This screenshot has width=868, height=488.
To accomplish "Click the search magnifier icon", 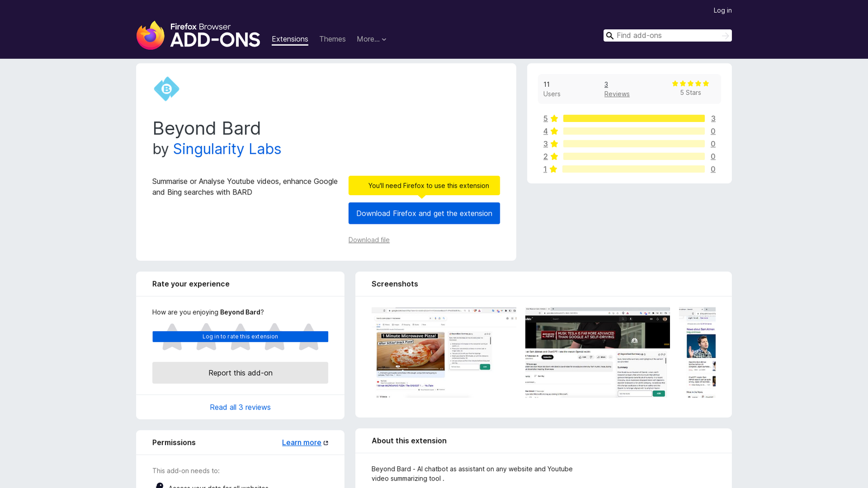I will click(610, 36).
